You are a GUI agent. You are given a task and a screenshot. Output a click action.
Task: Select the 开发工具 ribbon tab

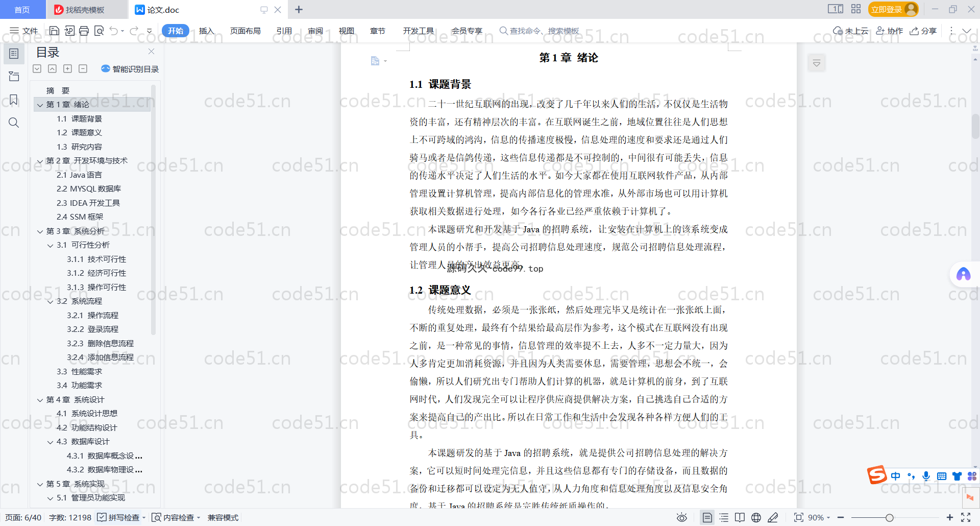click(419, 31)
